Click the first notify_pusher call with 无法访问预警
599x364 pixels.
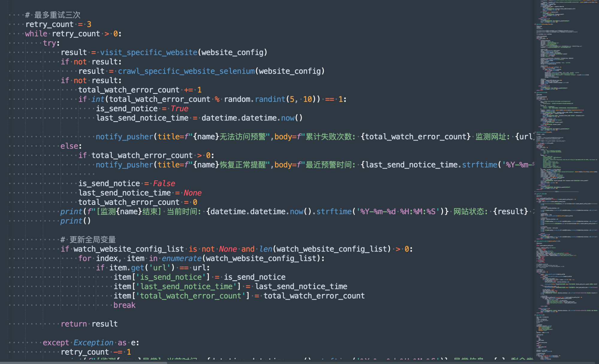click(x=124, y=137)
